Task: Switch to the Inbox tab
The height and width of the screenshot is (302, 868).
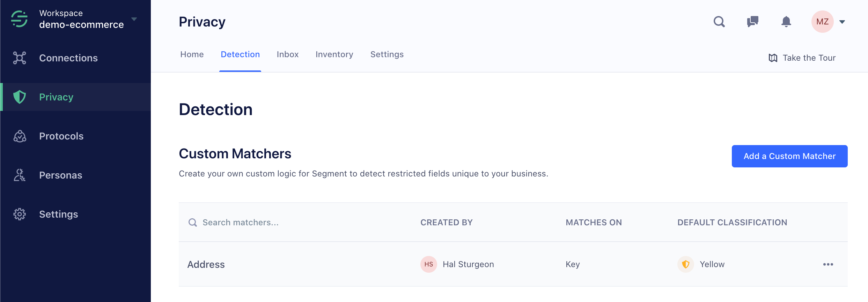Action: [x=287, y=54]
